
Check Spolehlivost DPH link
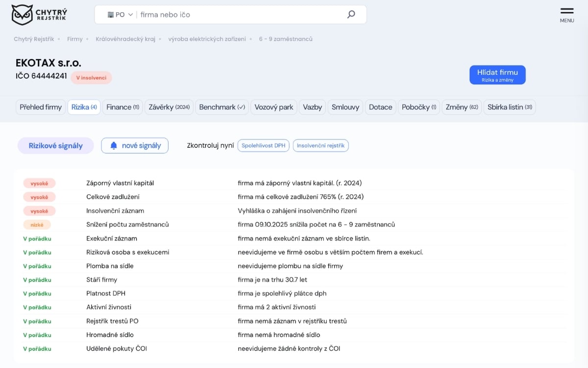[264, 146]
